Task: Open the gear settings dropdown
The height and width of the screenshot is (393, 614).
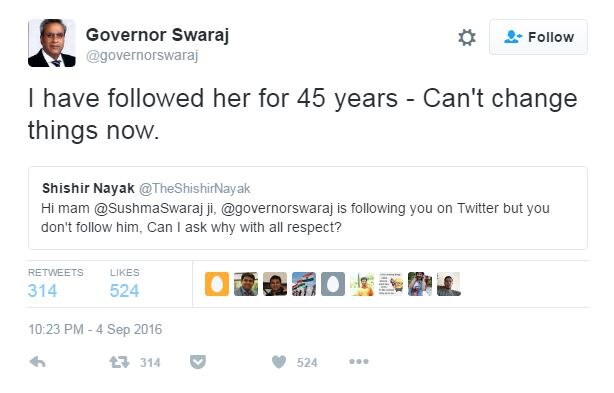Action: pyautogui.click(x=467, y=38)
